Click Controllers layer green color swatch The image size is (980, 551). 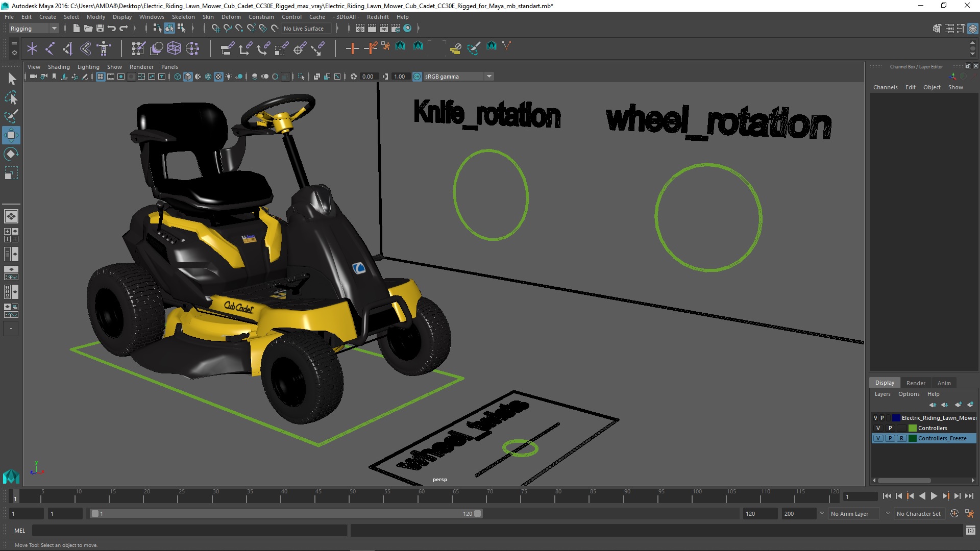point(913,428)
